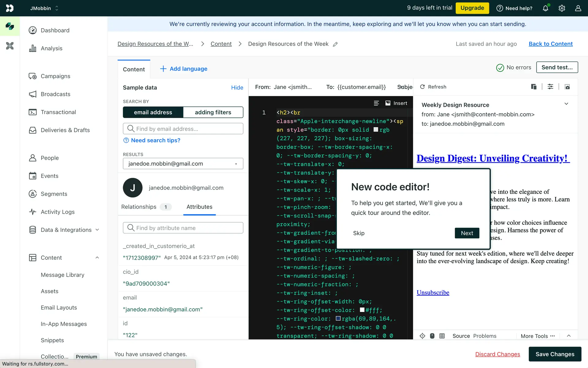Click the Discard Changes link
Viewport: 588px width, 368px height.
497,354
